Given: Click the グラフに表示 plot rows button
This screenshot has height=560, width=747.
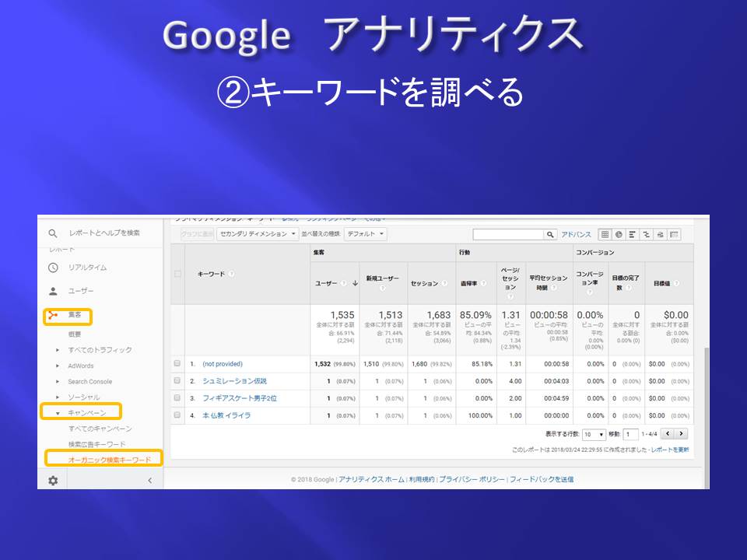Looking at the screenshot, I should point(197,234).
